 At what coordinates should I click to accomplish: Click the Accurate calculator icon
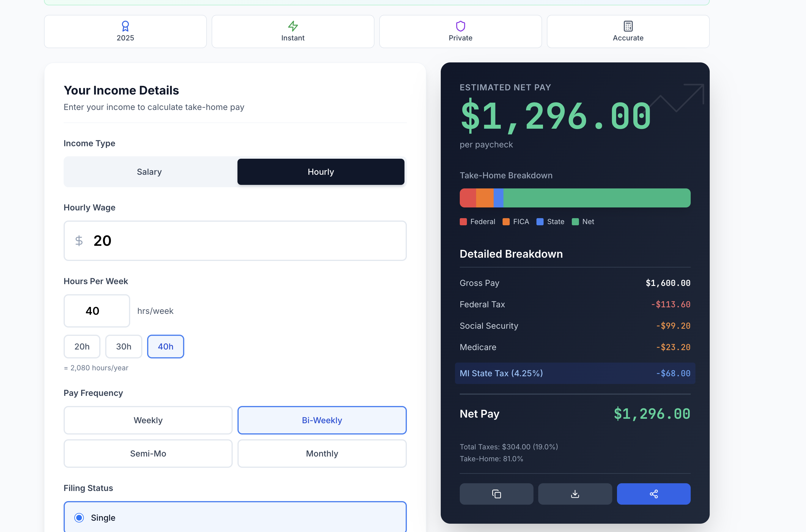click(x=628, y=26)
